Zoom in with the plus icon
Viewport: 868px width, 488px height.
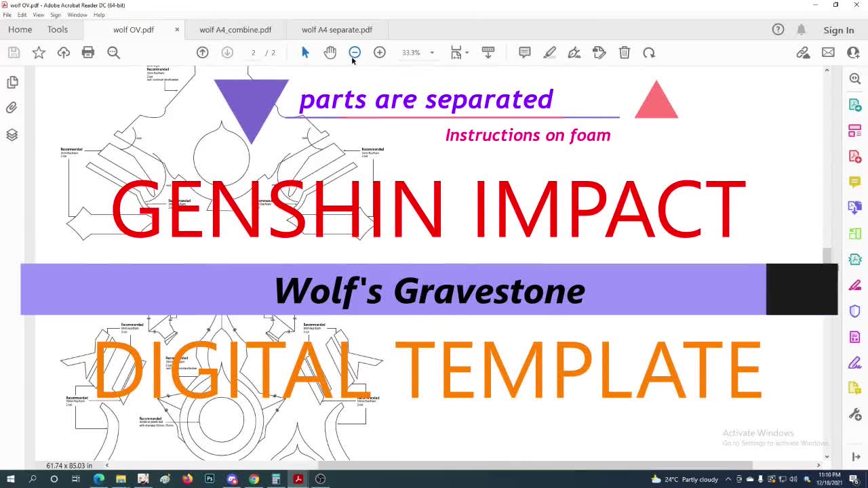click(x=380, y=52)
